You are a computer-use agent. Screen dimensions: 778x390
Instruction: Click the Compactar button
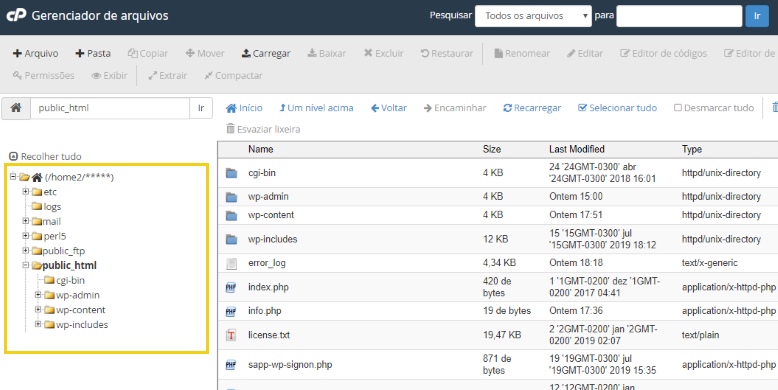233,75
